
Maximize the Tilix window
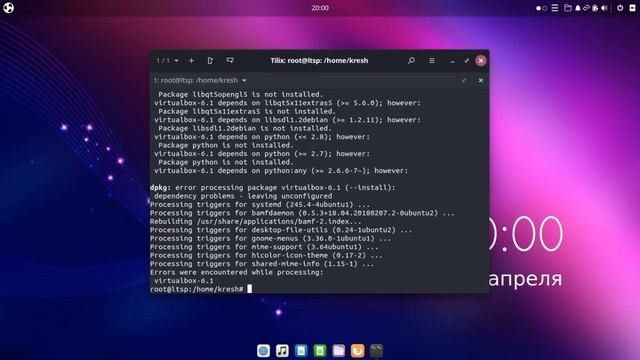coord(467,60)
